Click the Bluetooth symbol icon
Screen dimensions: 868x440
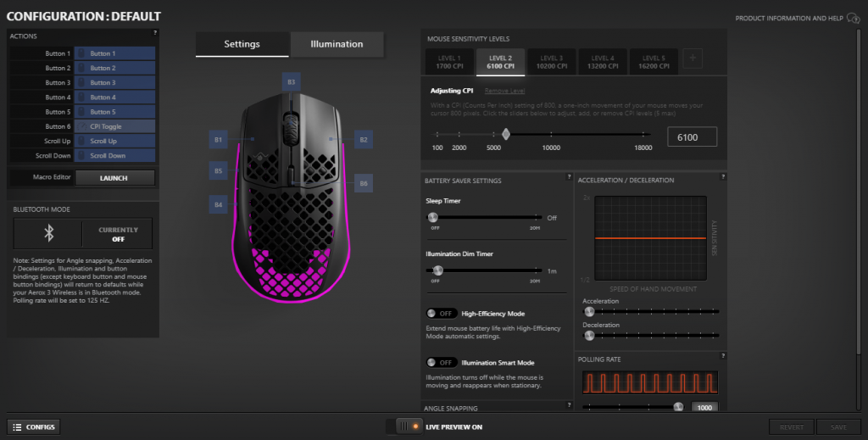point(48,233)
